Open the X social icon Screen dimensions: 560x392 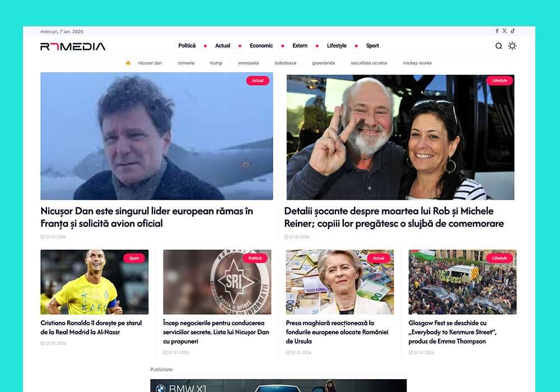coord(505,31)
